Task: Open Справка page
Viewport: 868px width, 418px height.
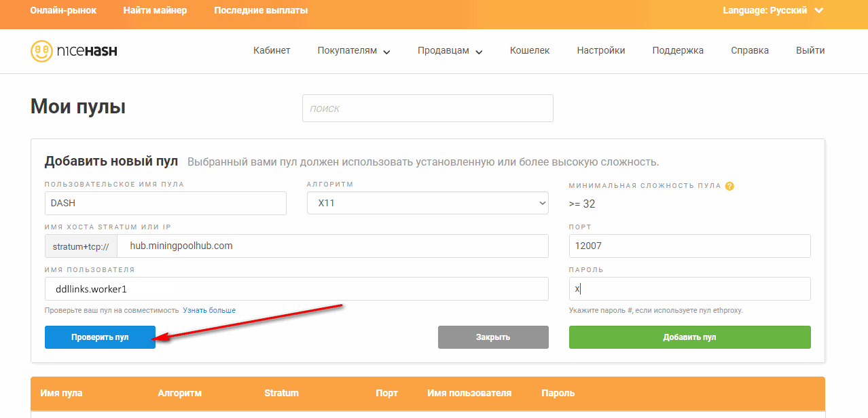Action: click(x=750, y=50)
